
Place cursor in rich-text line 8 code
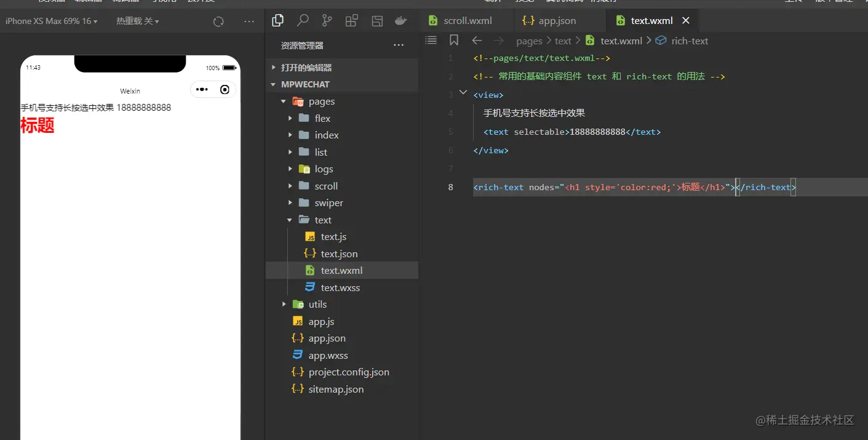coord(634,187)
